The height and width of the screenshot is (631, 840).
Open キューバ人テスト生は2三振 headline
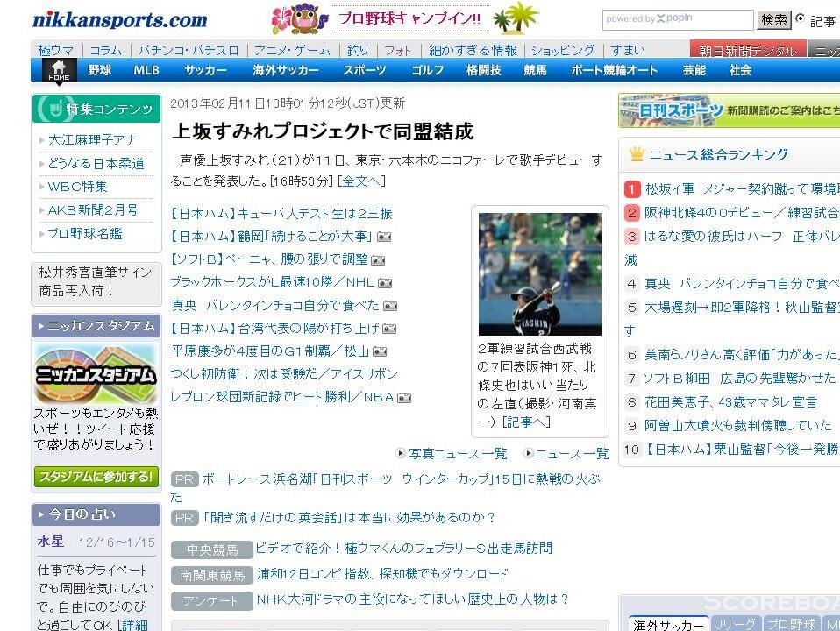281,214
